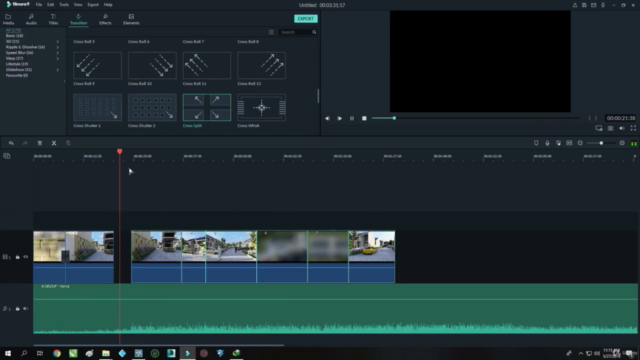Screen dimensions: 640x360
Task: Mute audio track 1 speaker icon
Action: click(26, 309)
